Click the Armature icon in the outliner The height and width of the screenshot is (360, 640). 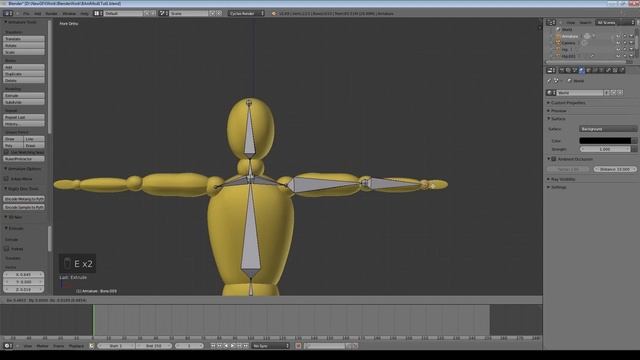point(558,36)
